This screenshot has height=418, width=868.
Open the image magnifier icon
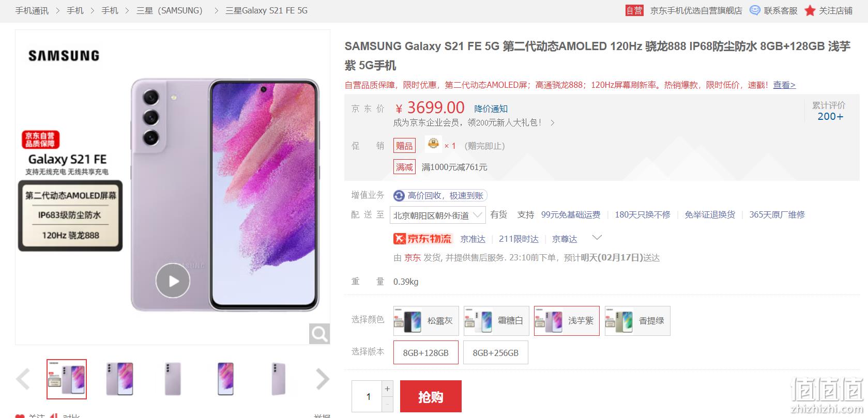point(319,334)
